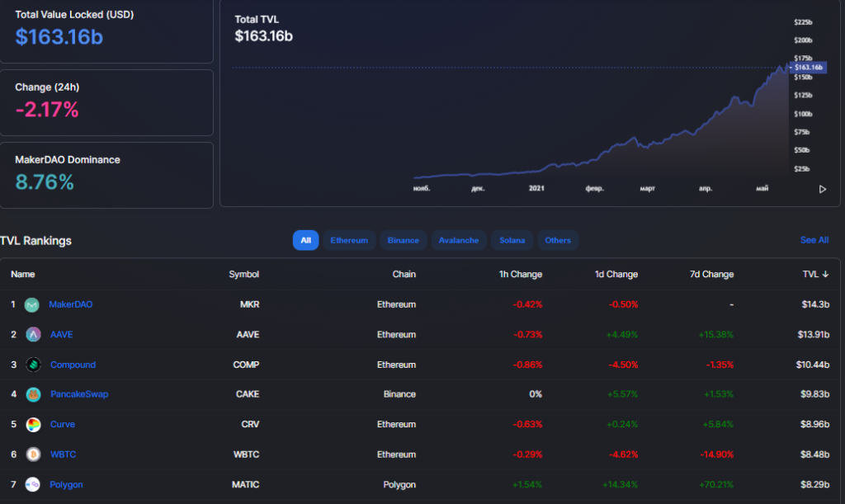Viewport: 845px width, 504px height.
Task: Filter rankings by Solana
Action: [512, 240]
